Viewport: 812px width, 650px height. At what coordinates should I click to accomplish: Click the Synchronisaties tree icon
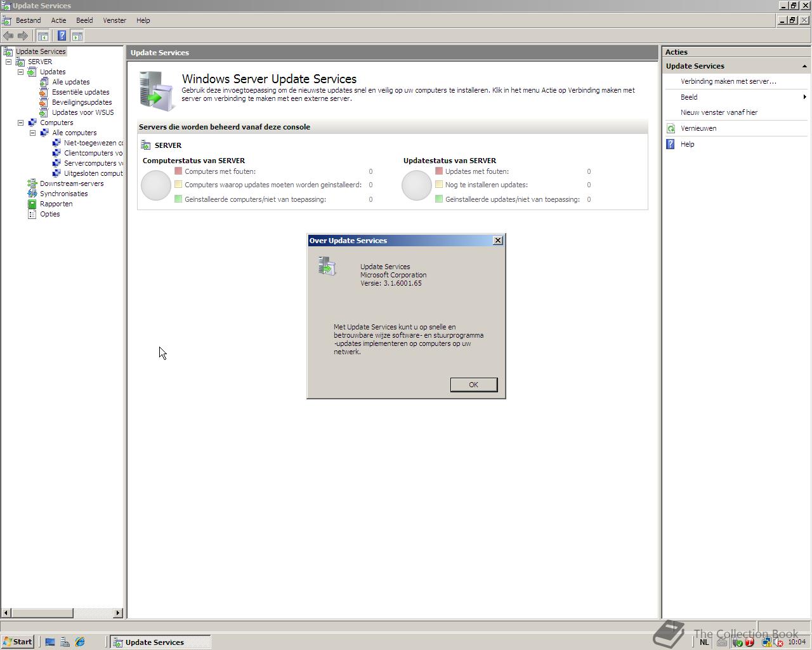tap(32, 194)
